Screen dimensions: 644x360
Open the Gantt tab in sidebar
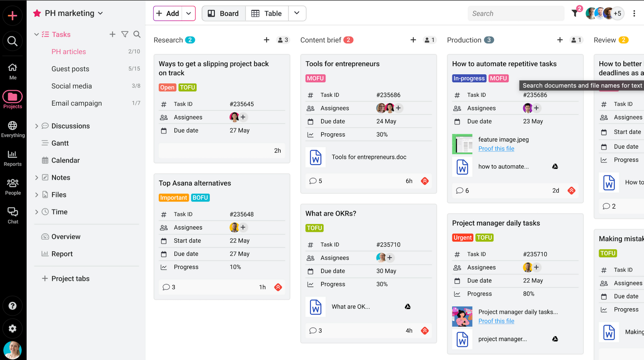60,143
